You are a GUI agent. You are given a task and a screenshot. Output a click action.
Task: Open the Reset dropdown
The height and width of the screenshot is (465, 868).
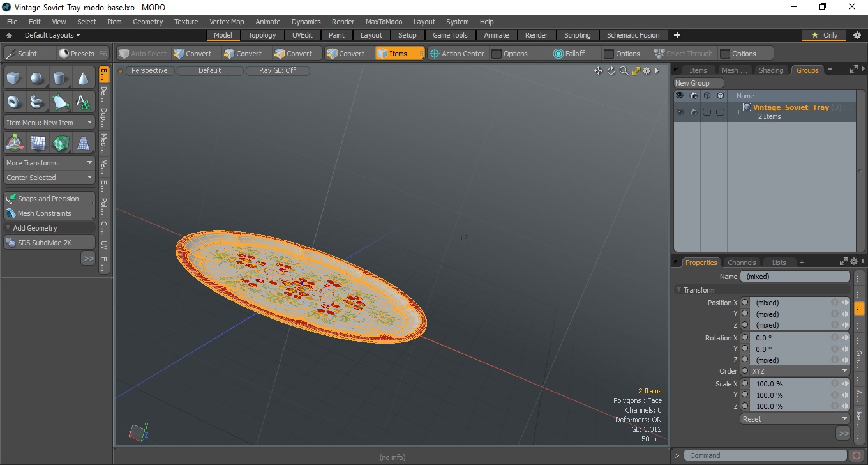(x=795, y=419)
